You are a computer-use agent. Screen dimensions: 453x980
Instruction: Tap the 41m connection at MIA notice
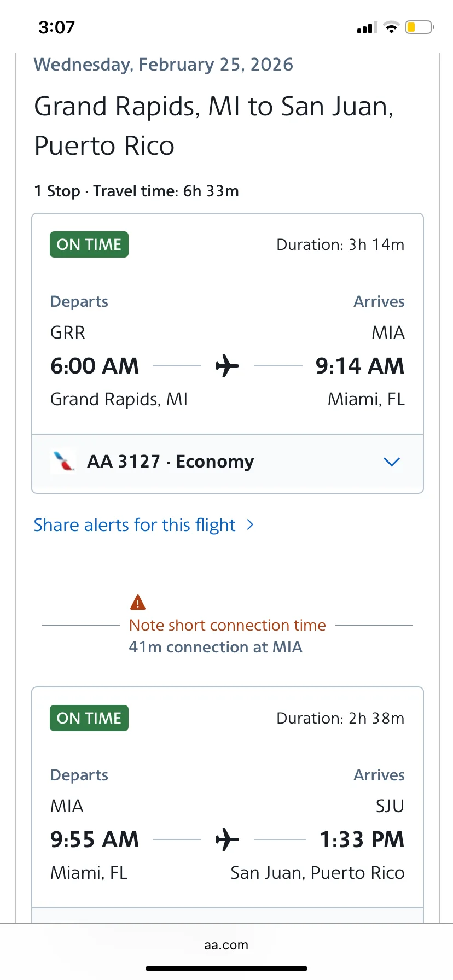[x=216, y=647]
